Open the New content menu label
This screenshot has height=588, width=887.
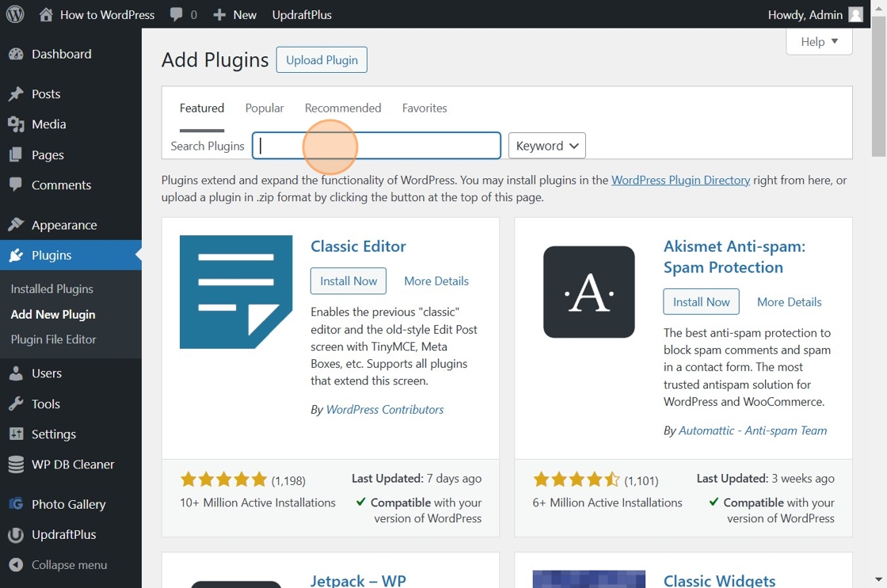point(245,15)
